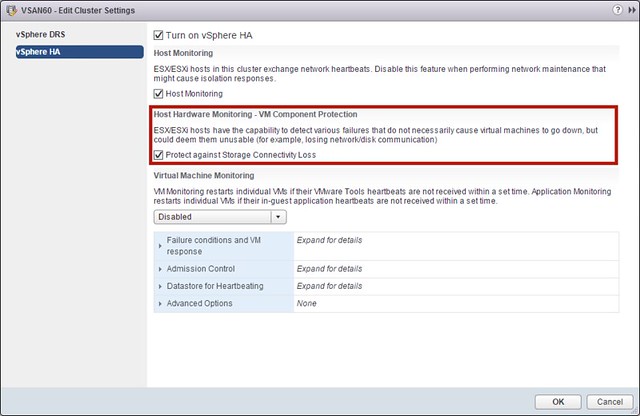Click 'Expand for details' beside Failure conditions
Image resolution: width=640 pixels, height=416 pixels.
(329, 240)
